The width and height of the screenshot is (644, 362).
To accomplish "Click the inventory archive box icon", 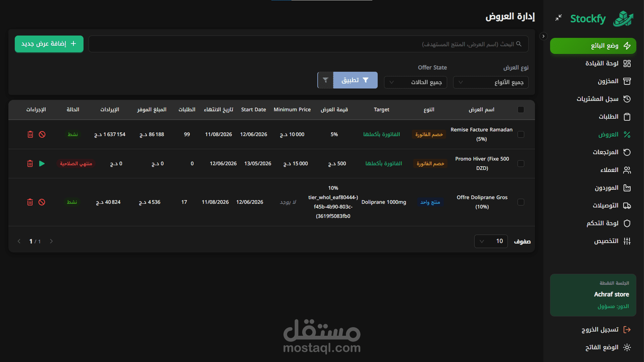I will click(627, 81).
